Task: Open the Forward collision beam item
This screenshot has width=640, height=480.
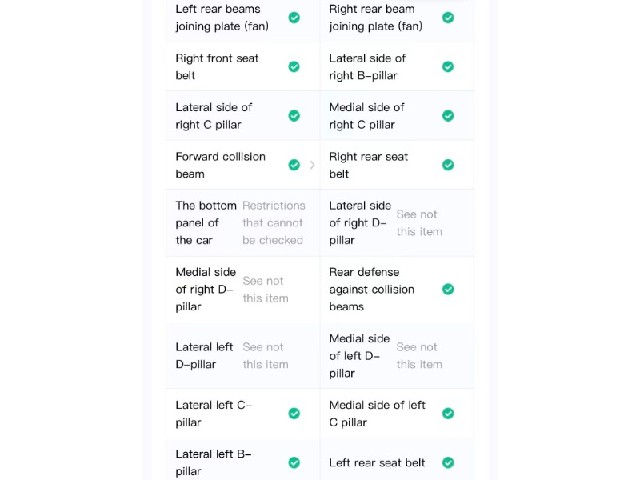Action: point(243,165)
